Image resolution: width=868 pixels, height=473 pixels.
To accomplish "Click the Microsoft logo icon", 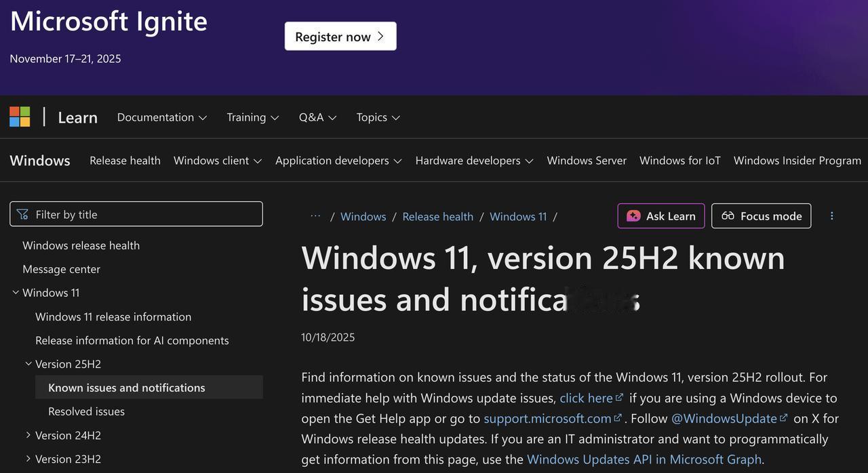I will (x=20, y=117).
